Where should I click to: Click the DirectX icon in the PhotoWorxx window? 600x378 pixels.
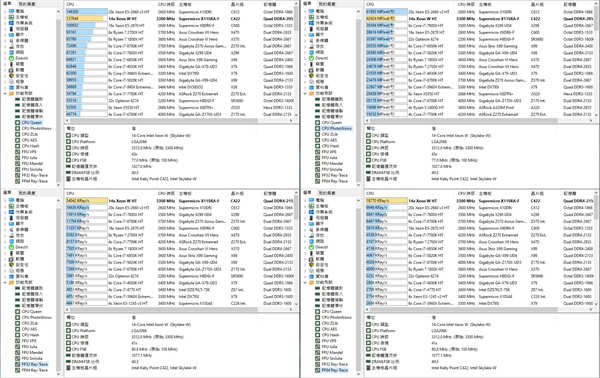tap(311, 58)
